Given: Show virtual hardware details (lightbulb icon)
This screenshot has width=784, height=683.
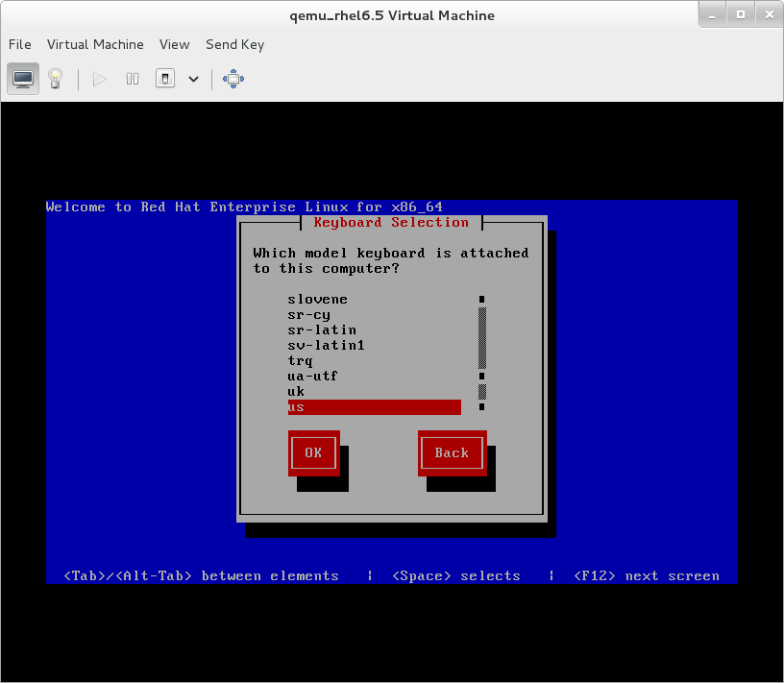Looking at the screenshot, I should [x=55, y=79].
